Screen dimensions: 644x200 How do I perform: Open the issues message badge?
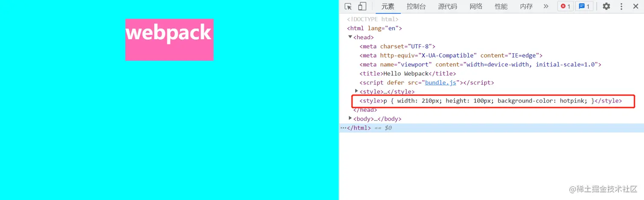click(x=584, y=6)
